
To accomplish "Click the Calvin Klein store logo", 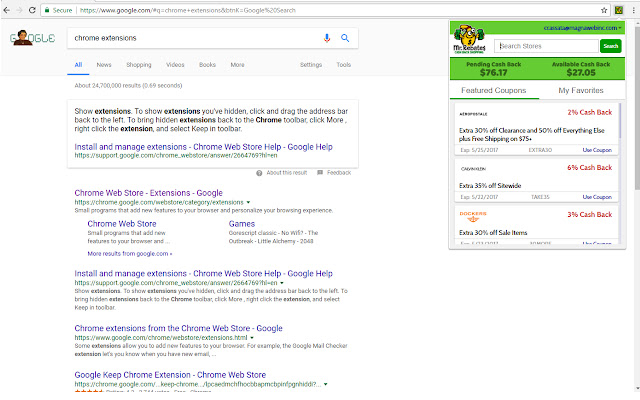I will point(473,169).
